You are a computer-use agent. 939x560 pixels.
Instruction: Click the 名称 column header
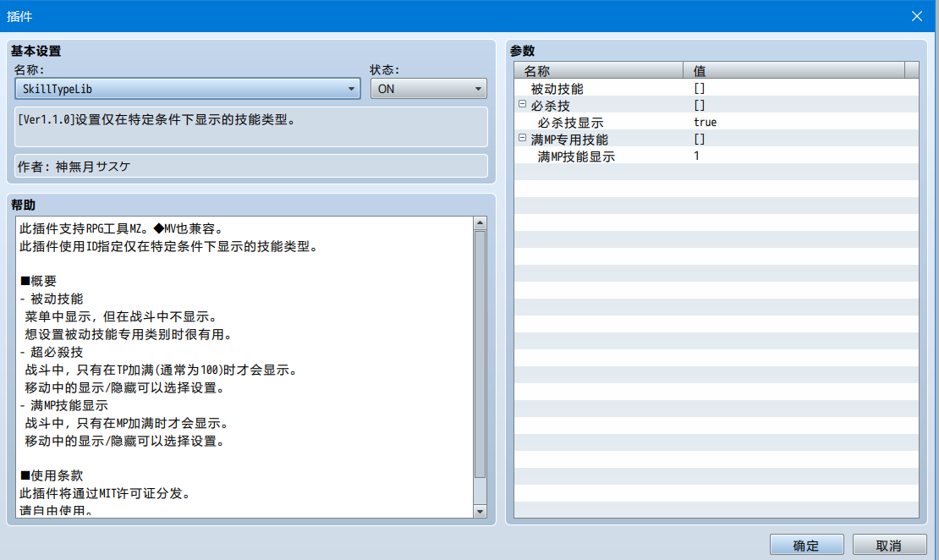(598, 71)
